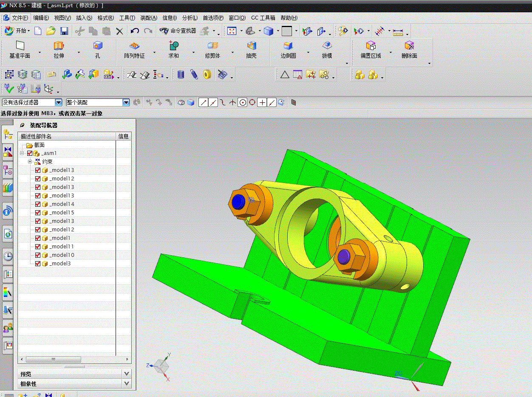
Task: Select the 阵列特征 pattern feature tool
Action: [134, 50]
